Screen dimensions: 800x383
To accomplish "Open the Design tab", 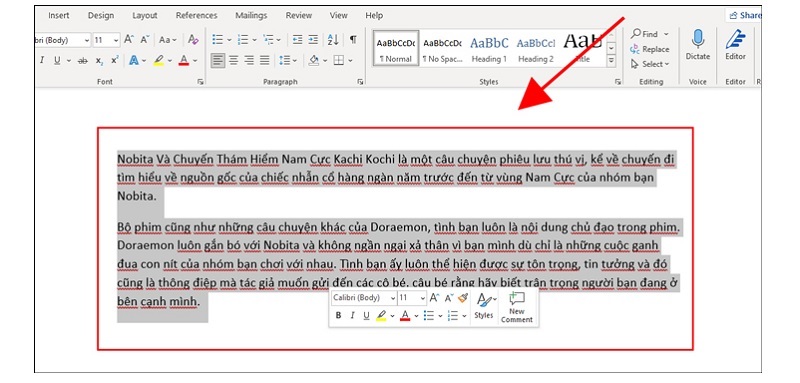I will pos(101,15).
